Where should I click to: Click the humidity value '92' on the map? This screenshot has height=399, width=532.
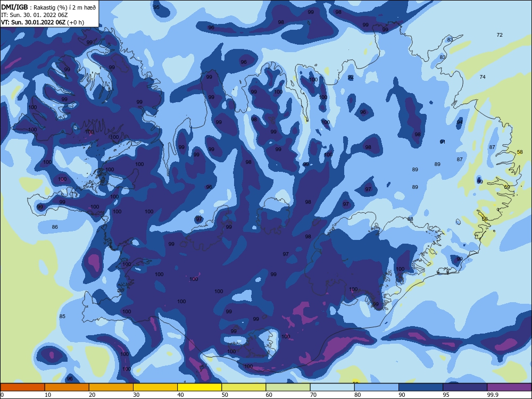tap(351, 77)
